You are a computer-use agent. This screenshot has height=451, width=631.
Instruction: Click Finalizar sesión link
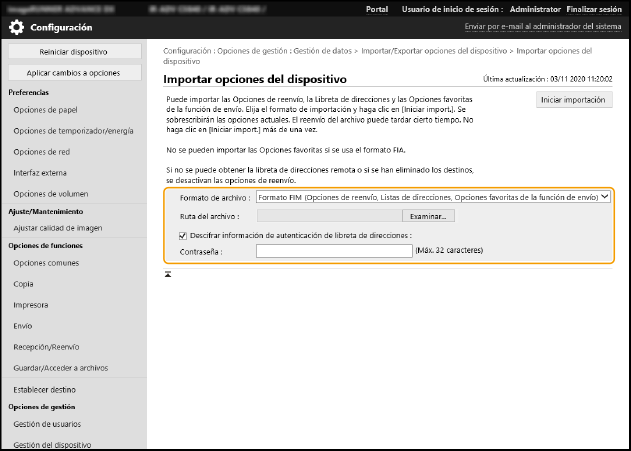point(595,9)
